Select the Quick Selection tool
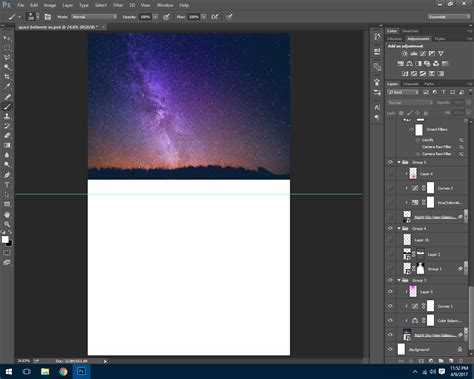Screen dimensions: 474x379 click(7, 67)
